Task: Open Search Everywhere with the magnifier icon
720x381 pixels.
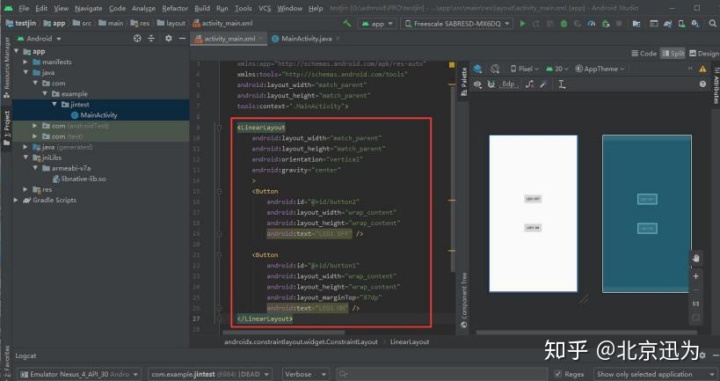Action: pyautogui.click(x=712, y=23)
